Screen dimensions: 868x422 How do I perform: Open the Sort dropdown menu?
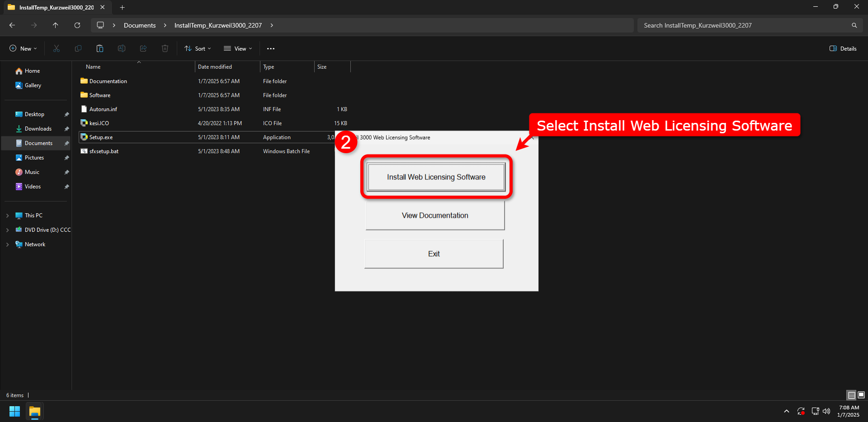(x=198, y=49)
